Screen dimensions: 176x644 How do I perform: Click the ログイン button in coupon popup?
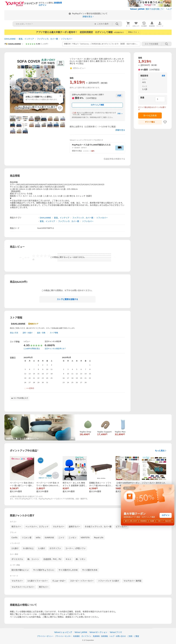(x=165, y=515)
